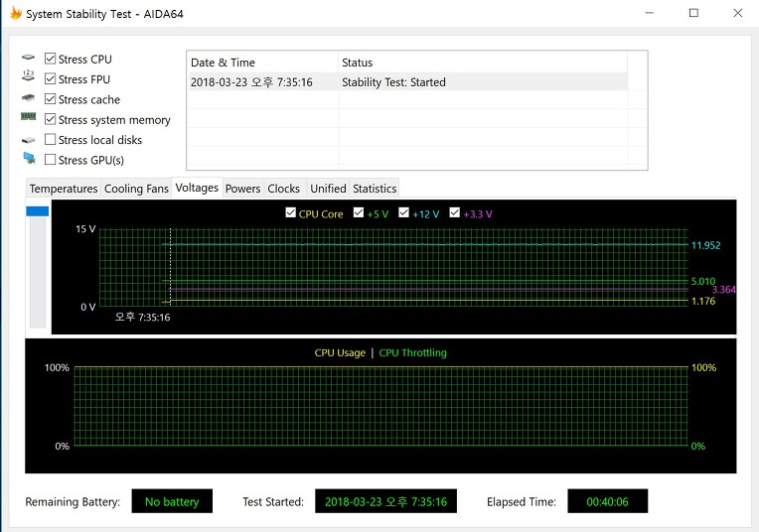Click the AIDA64 flame icon in title bar

point(16,13)
